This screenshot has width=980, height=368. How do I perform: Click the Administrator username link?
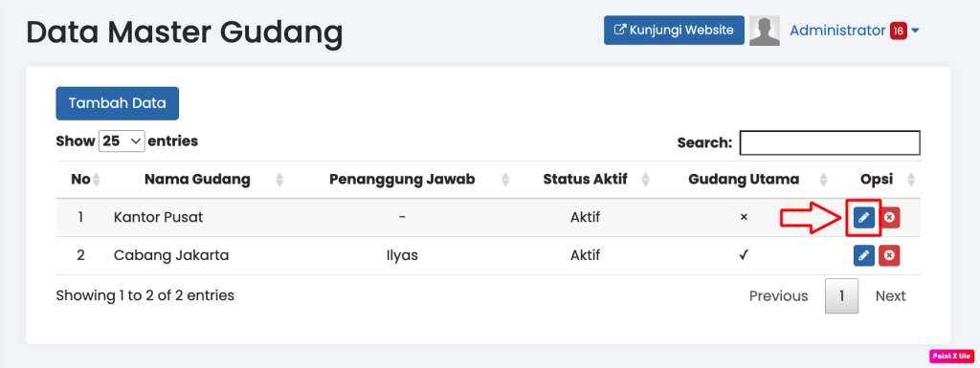837,31
